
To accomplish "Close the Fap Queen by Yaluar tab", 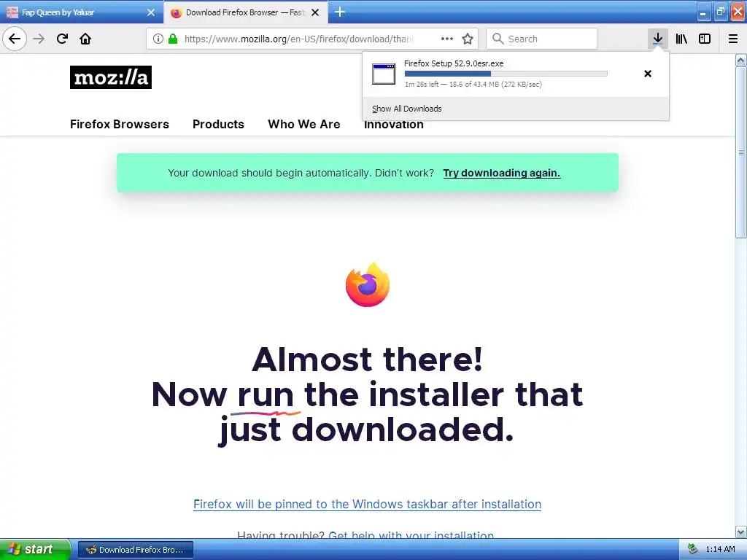I will pyautogui.click(x=150, y=12).
